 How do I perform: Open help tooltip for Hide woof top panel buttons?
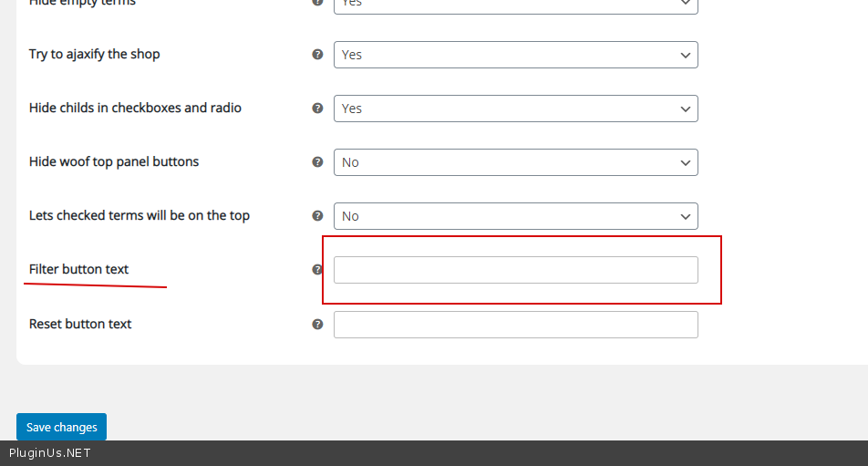click(x=317, y=162)
